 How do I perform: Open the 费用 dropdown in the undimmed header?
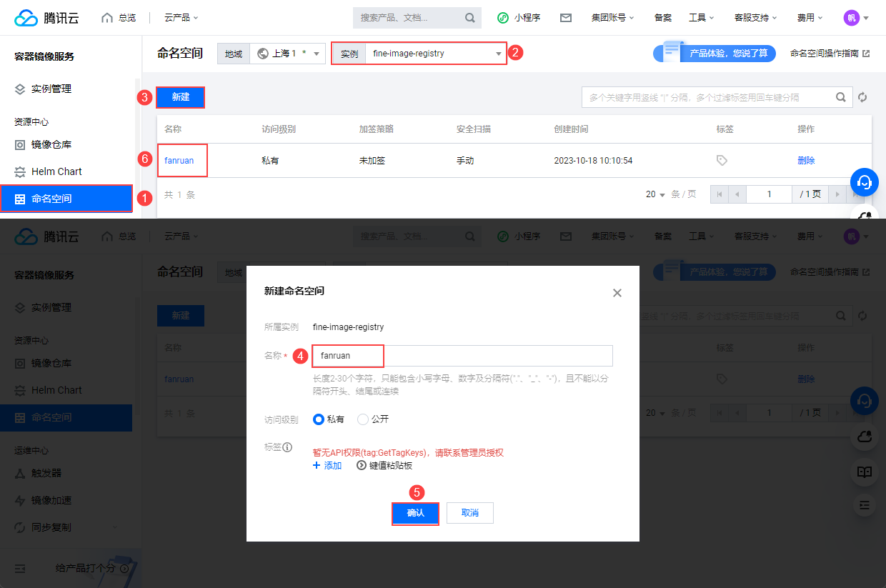pyautogui.click(x=810, y=18)
